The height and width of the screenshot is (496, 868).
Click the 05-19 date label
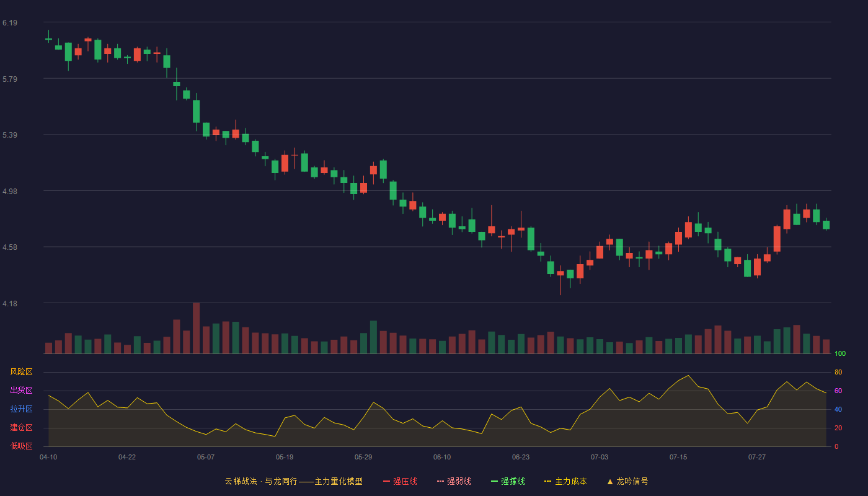click(x=285, y=457)
